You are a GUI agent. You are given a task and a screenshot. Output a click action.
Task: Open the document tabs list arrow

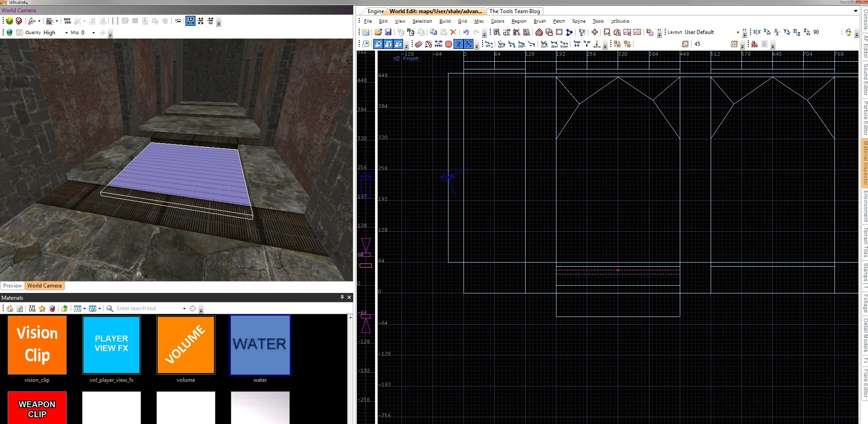[856, 11]
